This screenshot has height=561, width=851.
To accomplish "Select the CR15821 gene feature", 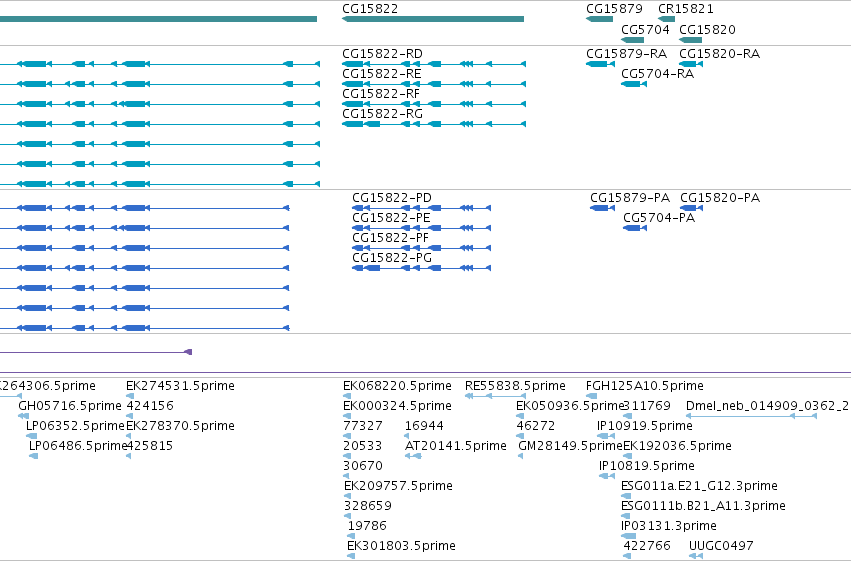I will (666, 19).
